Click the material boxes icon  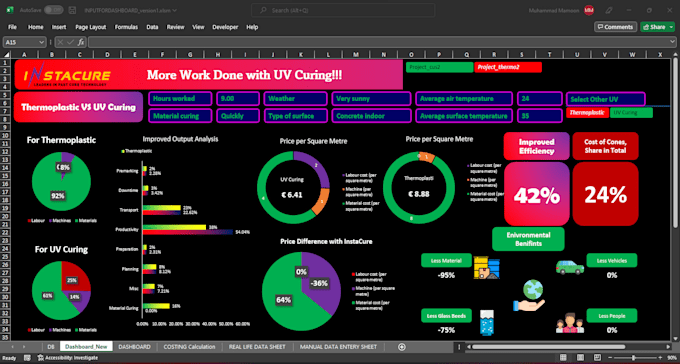coord(487,268)
